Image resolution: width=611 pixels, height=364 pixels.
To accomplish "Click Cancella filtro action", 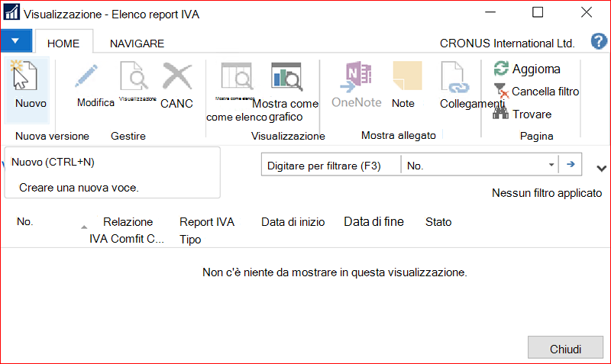I will click(536, 92).
